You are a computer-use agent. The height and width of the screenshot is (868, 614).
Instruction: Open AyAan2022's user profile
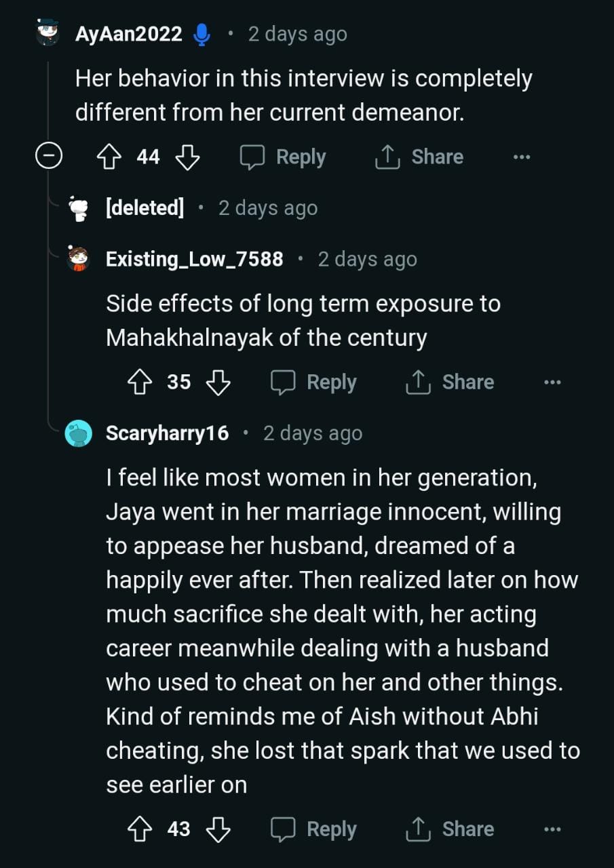pyautogui.click(x=128, y=34)
